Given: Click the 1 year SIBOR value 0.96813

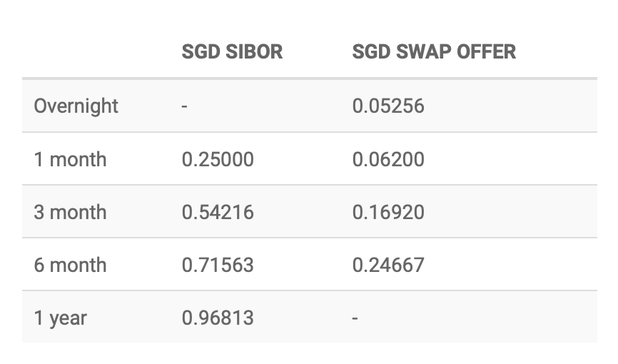Looking at the screenshot, I should pos(218,318).
